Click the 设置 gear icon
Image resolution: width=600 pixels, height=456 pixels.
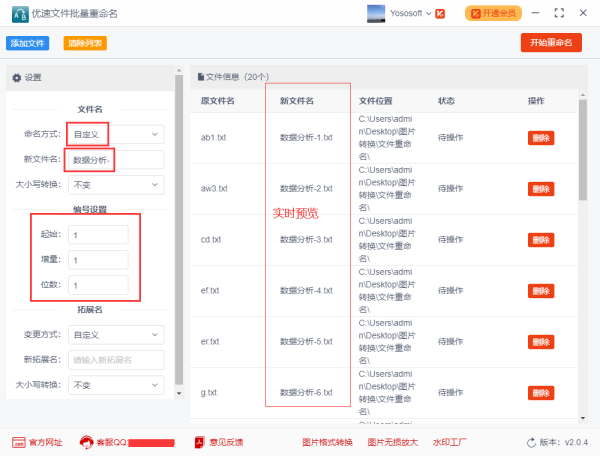click(x=16, y=77)
